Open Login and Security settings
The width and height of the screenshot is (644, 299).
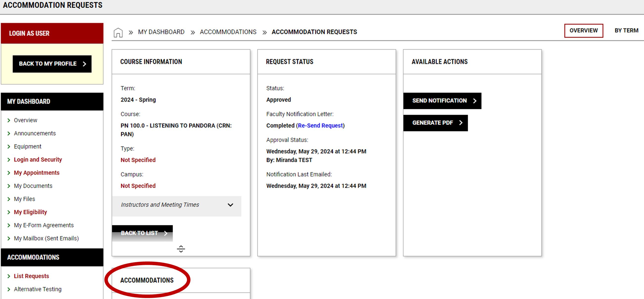tap(38, 159)
